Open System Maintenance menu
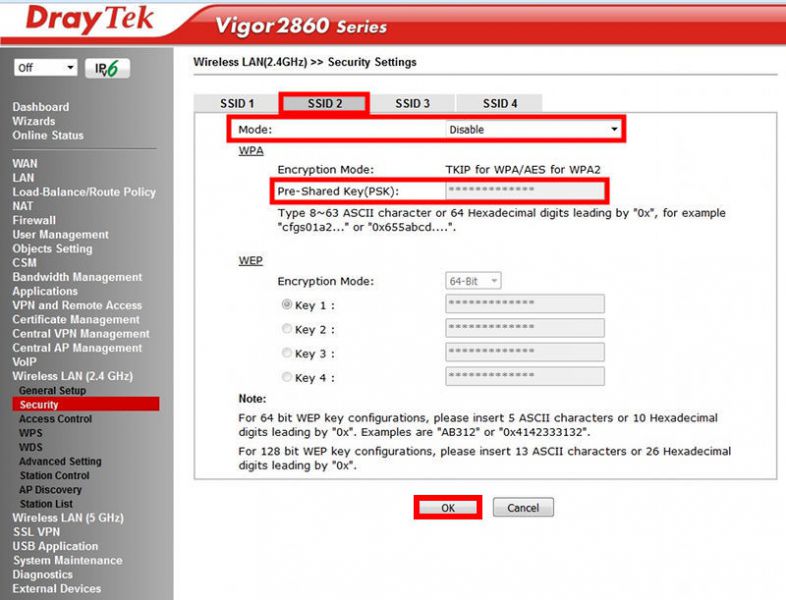 tap(68, 560)
